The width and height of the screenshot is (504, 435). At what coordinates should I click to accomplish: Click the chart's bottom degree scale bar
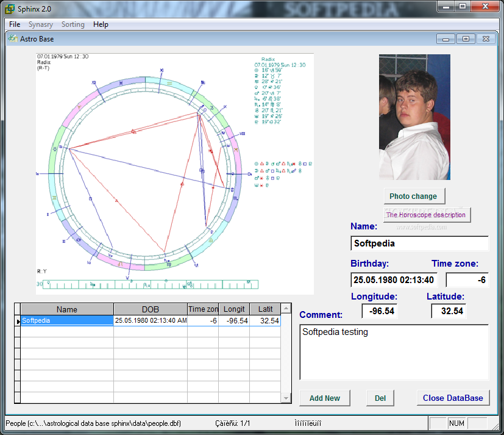coord(151,284)
